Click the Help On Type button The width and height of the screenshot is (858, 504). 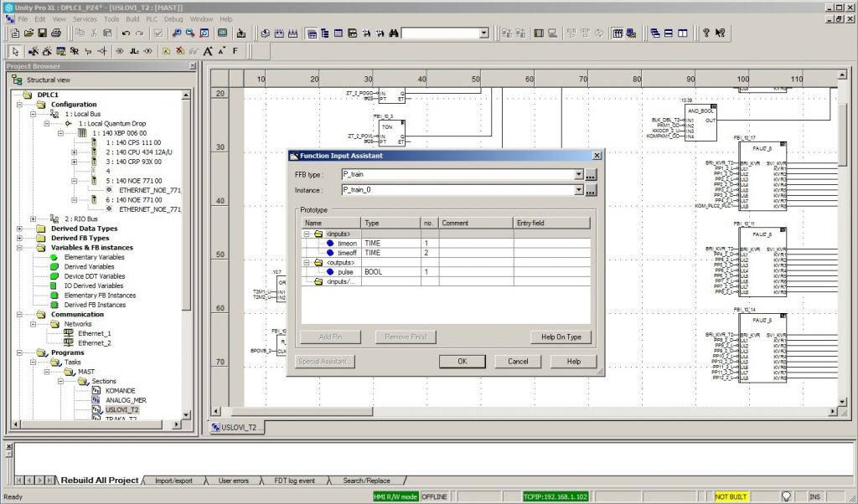click(x=563, y=337)
